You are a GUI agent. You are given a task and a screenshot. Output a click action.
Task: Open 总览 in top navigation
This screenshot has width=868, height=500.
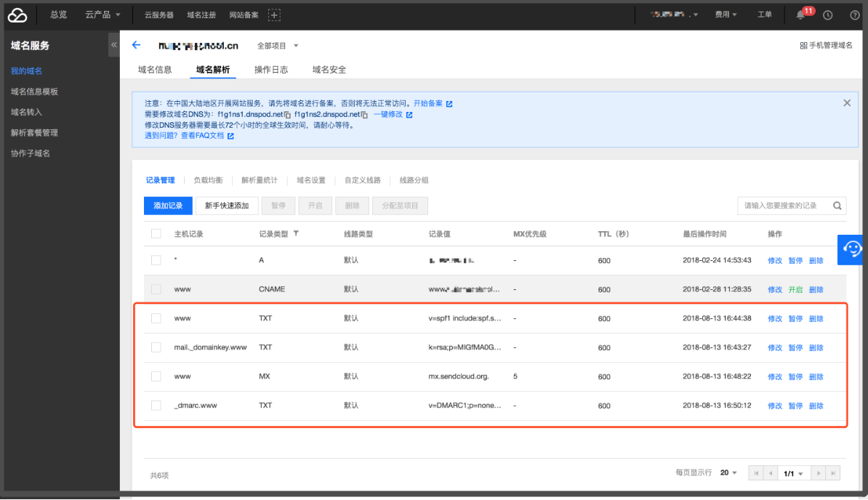(59, 15)
